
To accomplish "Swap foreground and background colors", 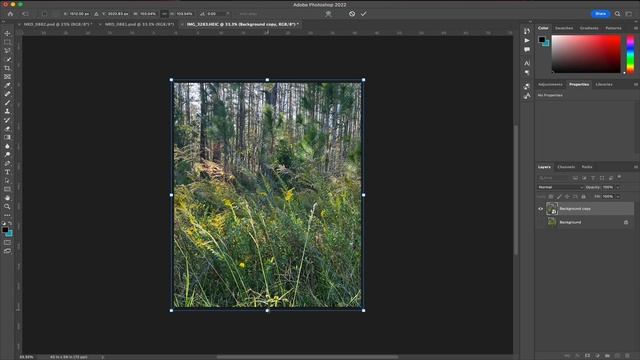I will pyautogui.click(x=10, y=224).
